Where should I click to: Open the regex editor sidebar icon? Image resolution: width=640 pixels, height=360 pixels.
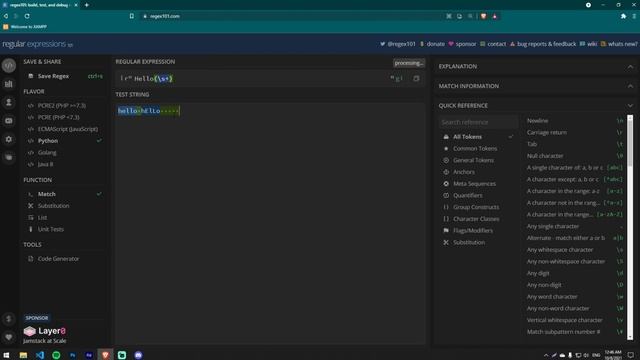pyautogui.click(x=9, y=65)
